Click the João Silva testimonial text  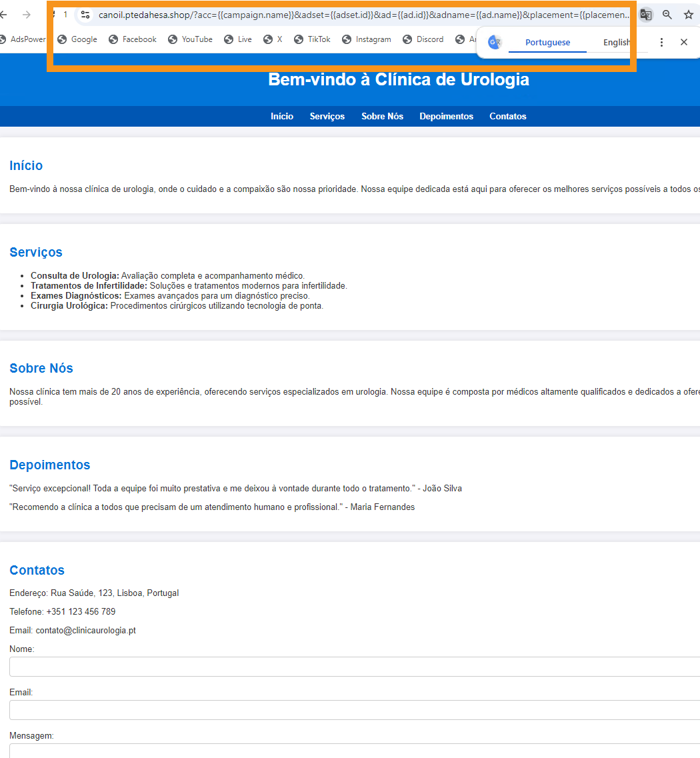pyautogui.click(x=235, y=489)
